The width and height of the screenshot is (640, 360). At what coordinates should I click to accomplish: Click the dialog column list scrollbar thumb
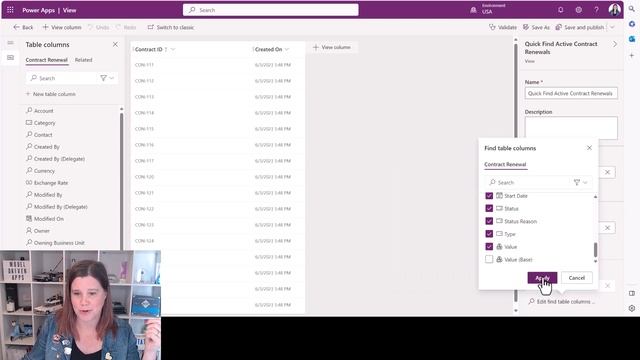596,249
